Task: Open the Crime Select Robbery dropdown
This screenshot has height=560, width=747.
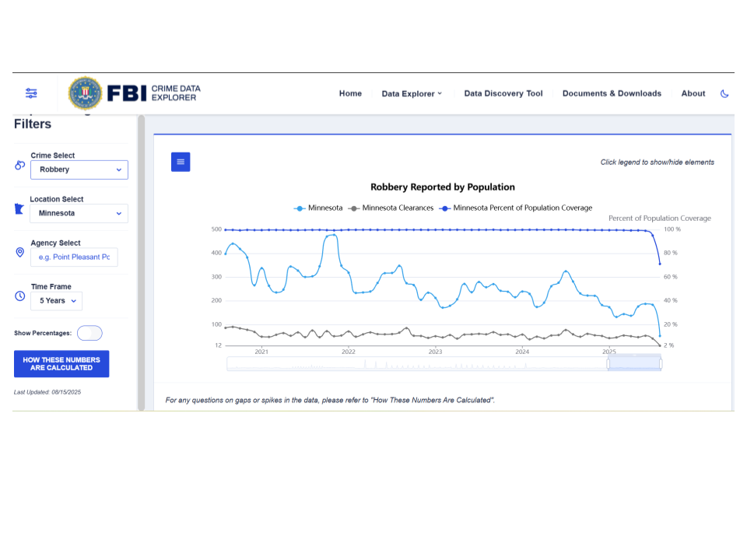Action: tap(79, 170)
